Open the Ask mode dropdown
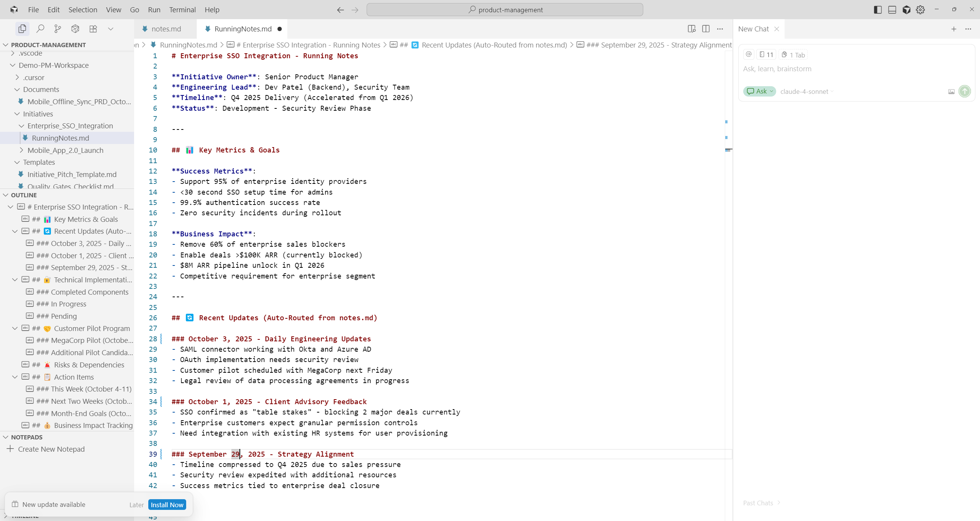Viewport: 980px width, 521px height. pyautogui.click(x=760, y=91)
